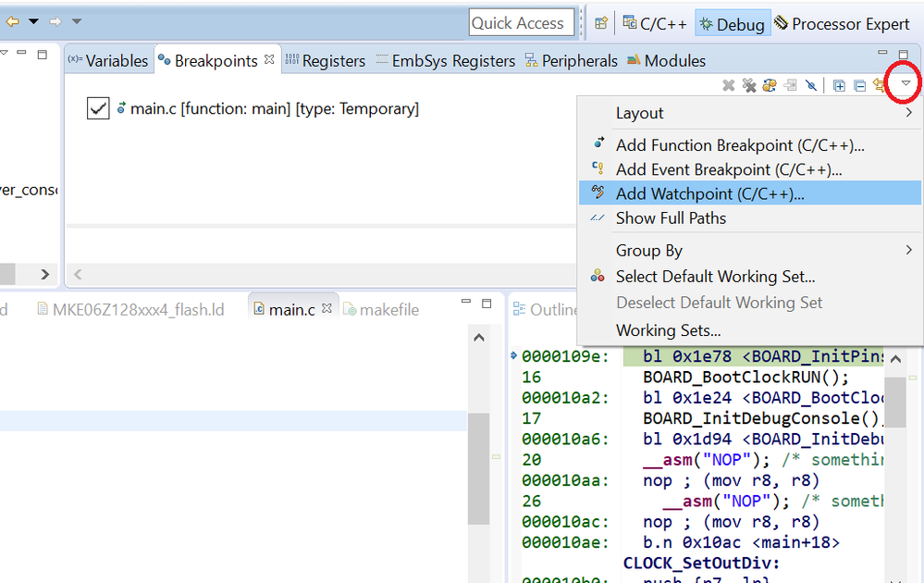Open Back history dropdown arrow
This screenshot has width=924, height=583.
pyautogui.click(x=33, y=22)
